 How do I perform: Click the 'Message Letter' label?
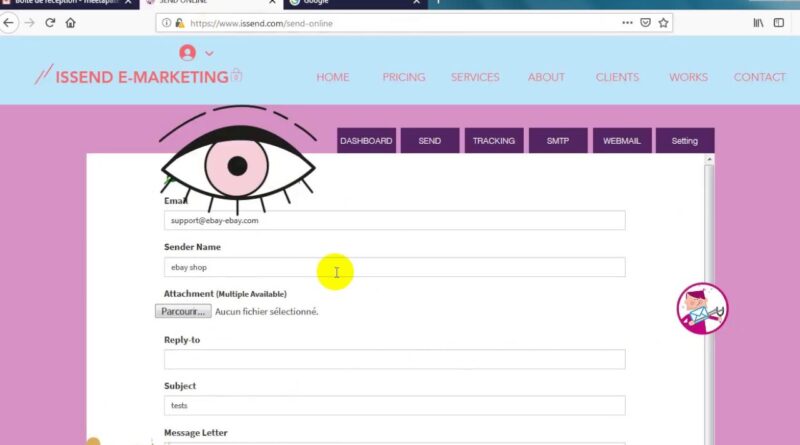pyautogui.click(x=195, y=433)
